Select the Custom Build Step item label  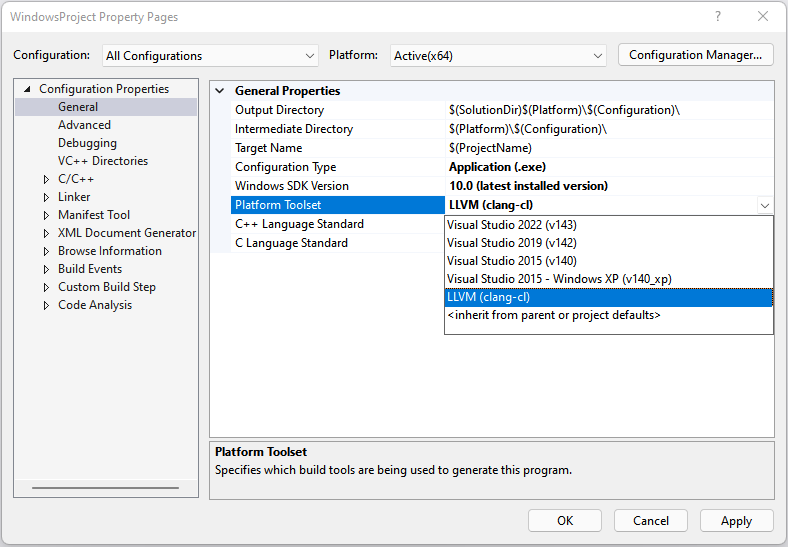point(107,287)
